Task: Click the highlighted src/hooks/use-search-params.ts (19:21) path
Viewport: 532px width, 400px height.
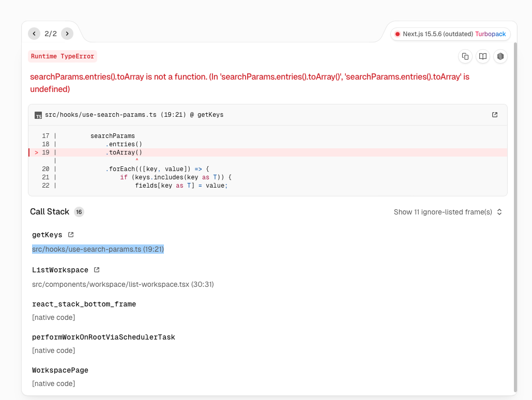Action: pyautogui.click(x=98, y=249)
